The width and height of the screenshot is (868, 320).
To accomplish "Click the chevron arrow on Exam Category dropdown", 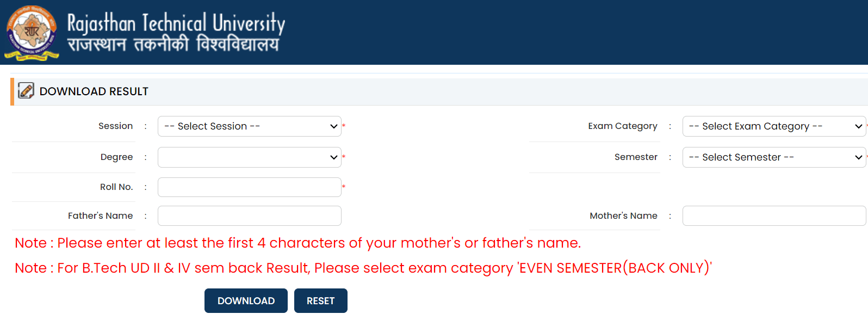I will [859, 126].
